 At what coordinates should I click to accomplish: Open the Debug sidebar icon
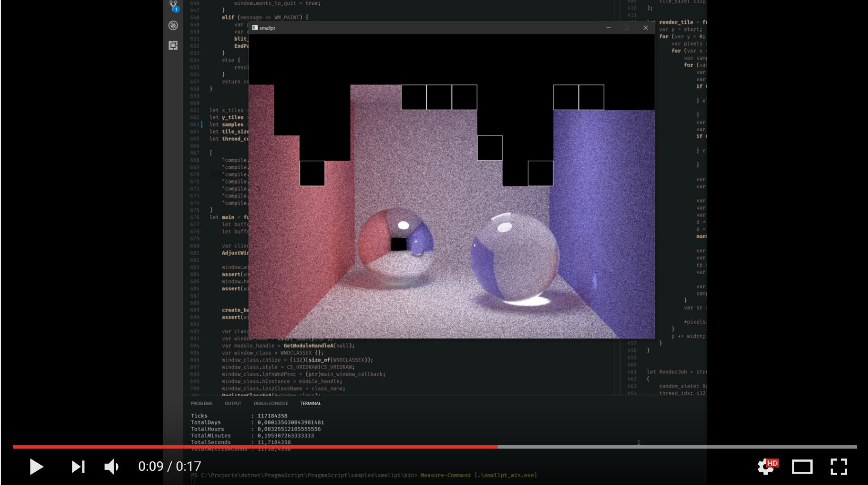pyautogui.click(x=173, y=26)
